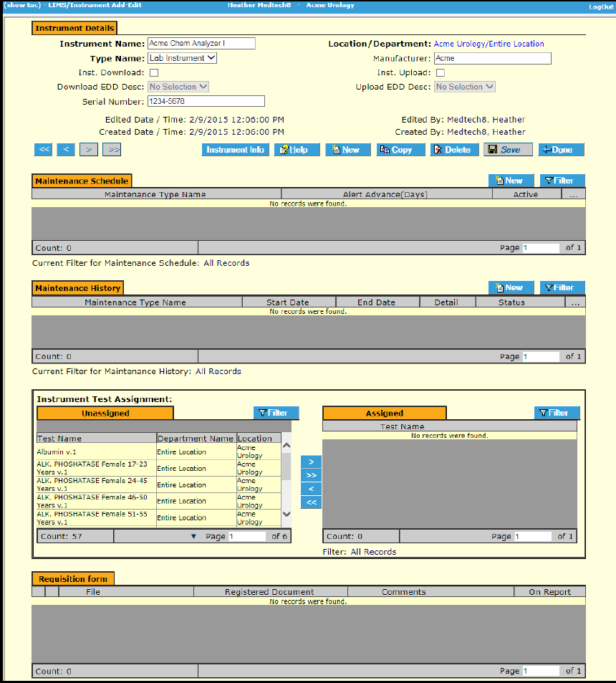Click the Save button with disk icon
This screenshot has width=616, height=683.
pyautogui.click(x=508, y=150)
